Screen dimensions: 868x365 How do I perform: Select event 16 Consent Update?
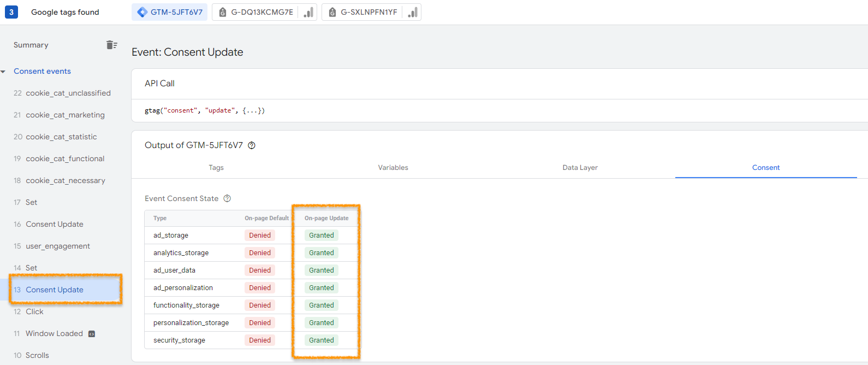point(55,224)
